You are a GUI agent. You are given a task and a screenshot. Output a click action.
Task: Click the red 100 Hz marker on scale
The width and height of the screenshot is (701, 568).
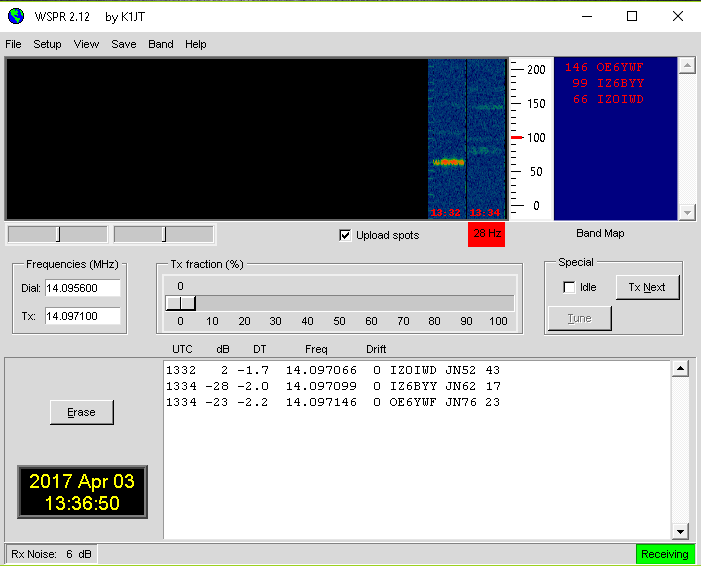517,137
